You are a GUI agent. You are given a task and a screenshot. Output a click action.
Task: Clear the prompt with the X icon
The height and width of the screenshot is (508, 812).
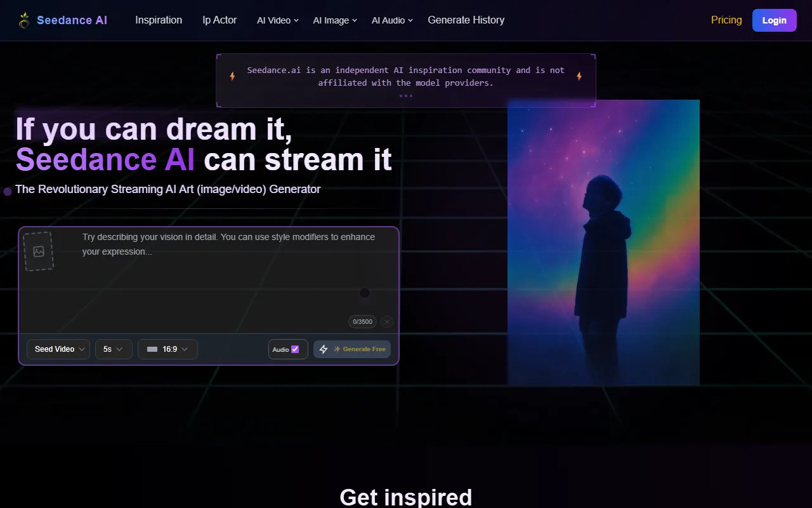pos(387,322)
